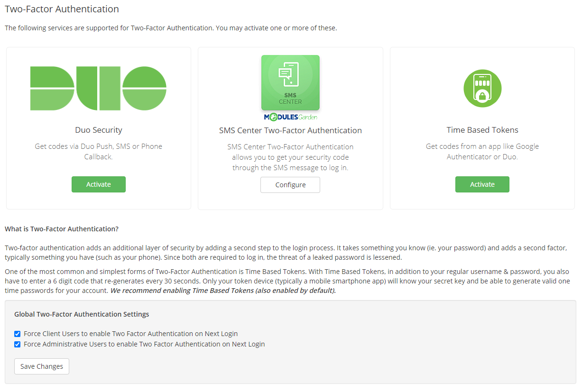Activate Duo Security
The width and height of the screenshot is (582, 392).
pos(98,184)
